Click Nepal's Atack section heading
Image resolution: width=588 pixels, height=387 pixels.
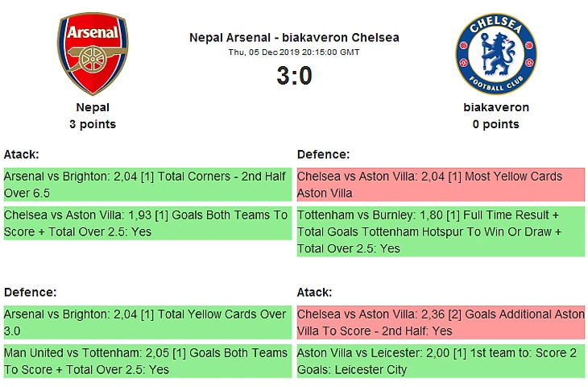point(22,154)
